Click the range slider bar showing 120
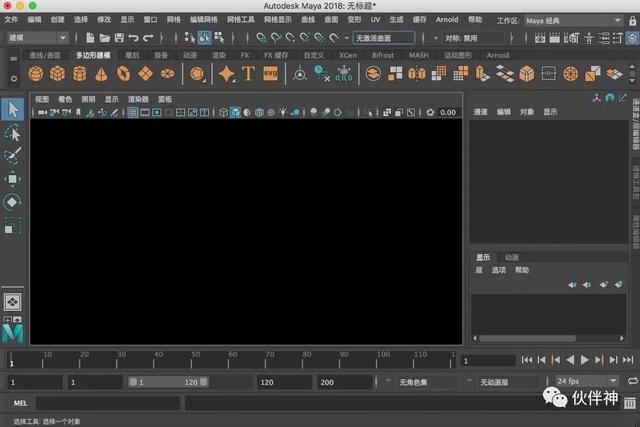Image resolution: width=640 pixels, height=427 pixels. click(168, 382)
